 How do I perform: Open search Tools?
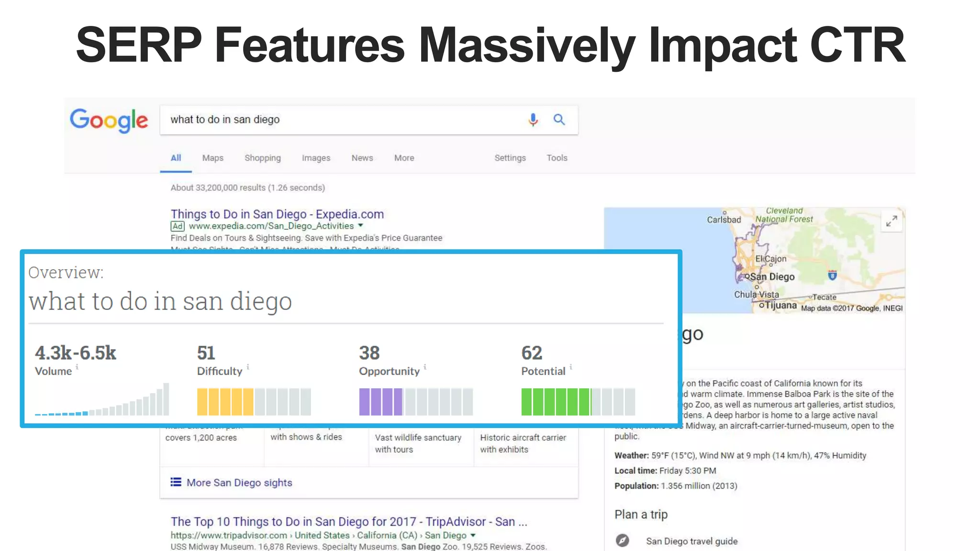(557, 158)
